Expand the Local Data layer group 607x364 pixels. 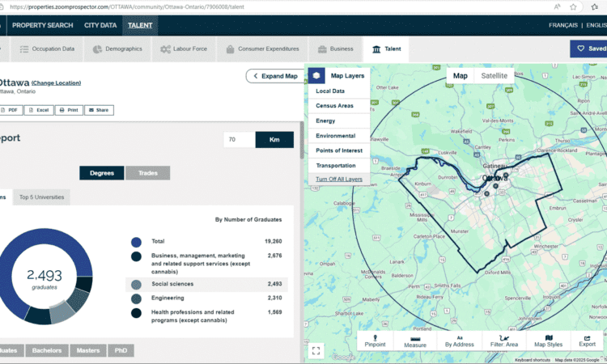(339, 91)
